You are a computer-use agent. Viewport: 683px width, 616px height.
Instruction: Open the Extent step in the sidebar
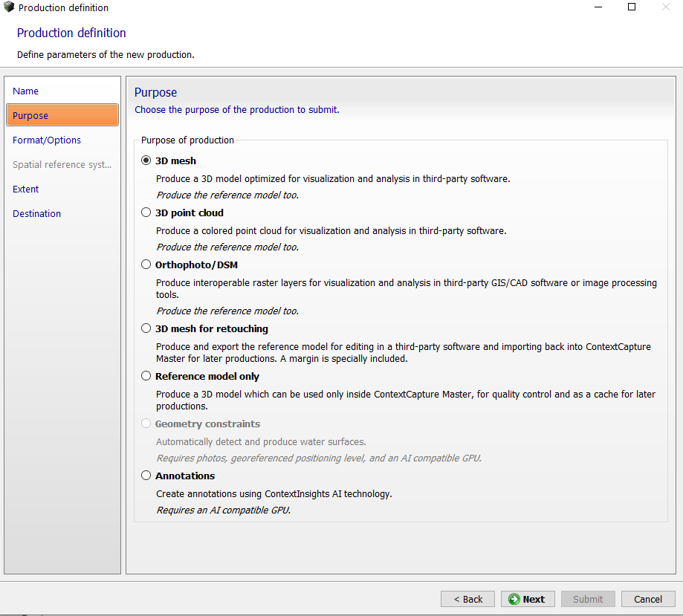click(26, 189)
